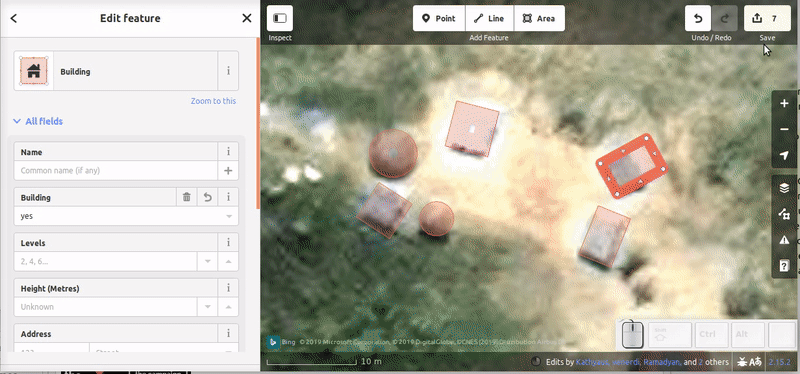Delete the Building field with trash icon
The image size is (800, 374).
pos(187,197)
